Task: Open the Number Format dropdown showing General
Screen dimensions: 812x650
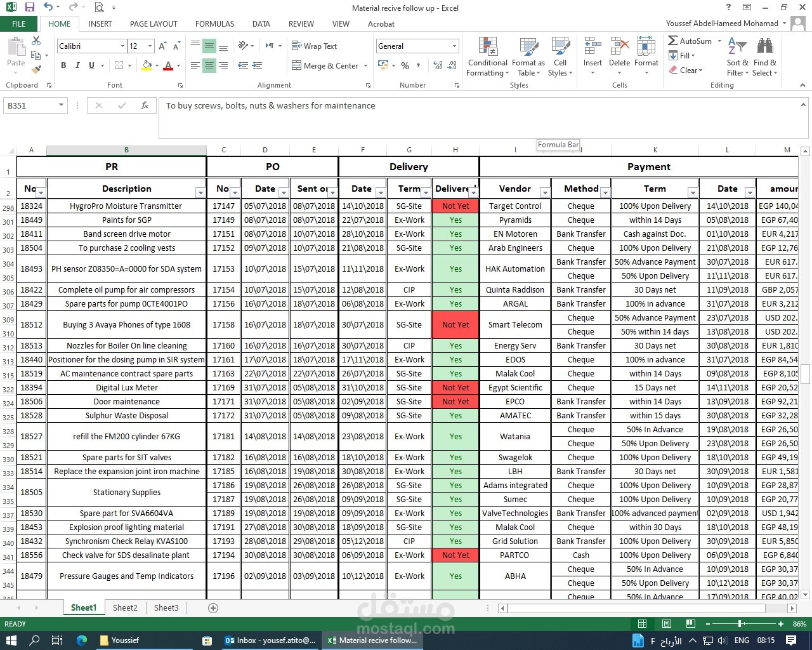Action: pos(454,46)
